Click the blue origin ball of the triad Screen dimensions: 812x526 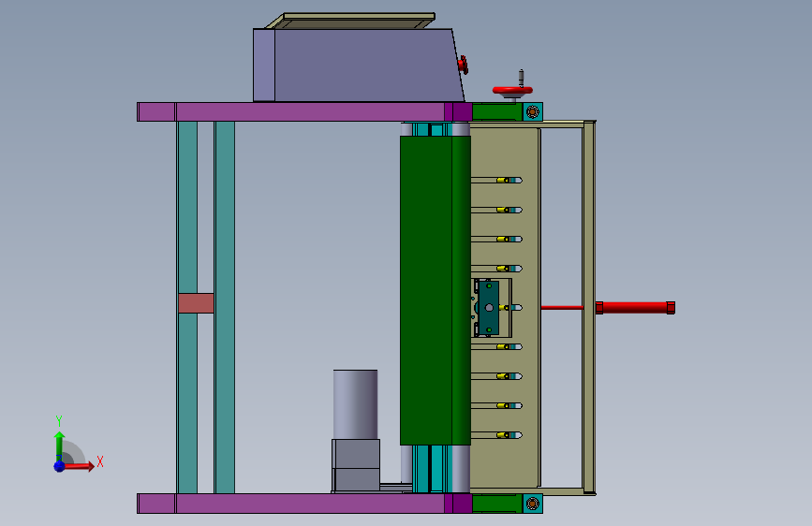tap(60, 466)
